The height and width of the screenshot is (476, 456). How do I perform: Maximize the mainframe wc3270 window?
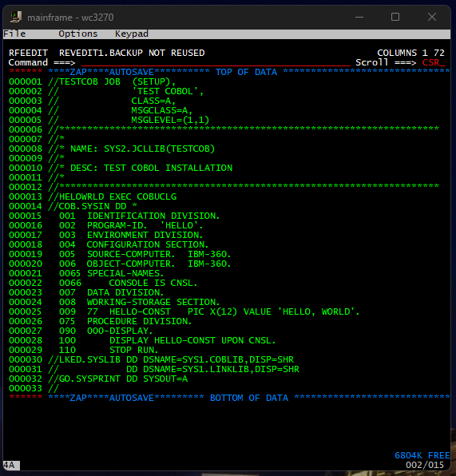(395, 17)
